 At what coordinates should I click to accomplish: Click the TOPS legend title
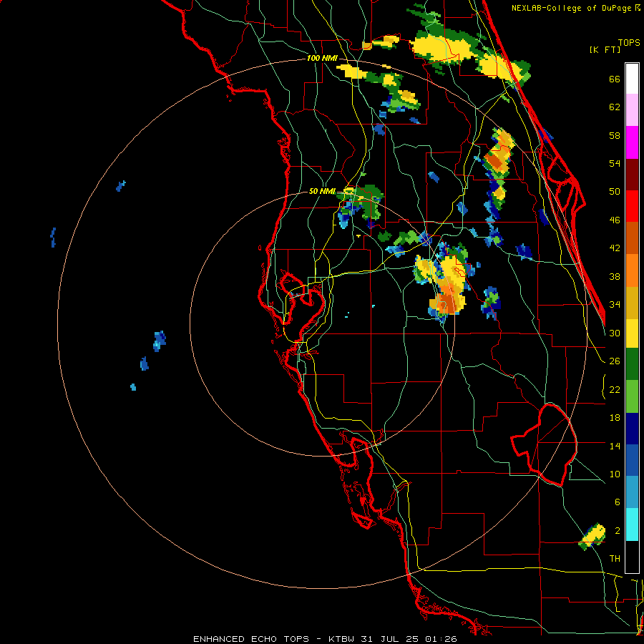click(629, 42)
